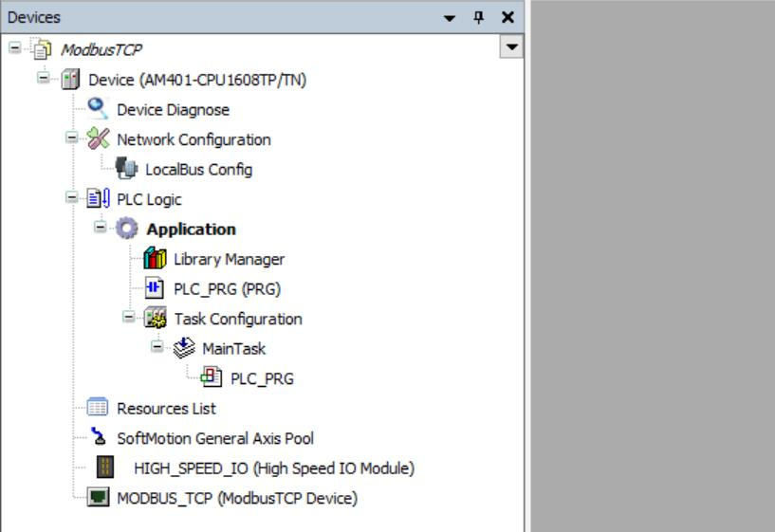Viewport: 775px width, 532px height.
Task: Click the HIGH_SPEED_IO module icon
Action: click(107, 468)
